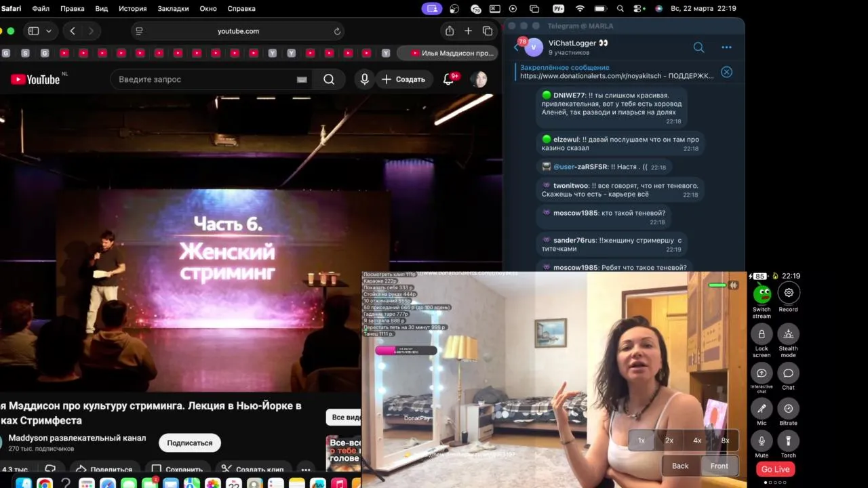The image size is (868, 488).
Task: Open Telegram chat more options ellipsis
Action: click(x=726, y=47)
